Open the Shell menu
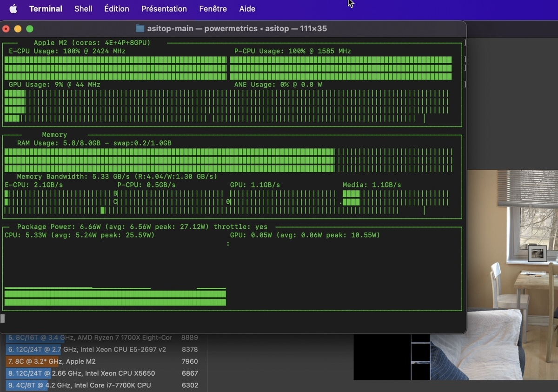The width and height of the screenshot is (558, 392). point(83,9)
